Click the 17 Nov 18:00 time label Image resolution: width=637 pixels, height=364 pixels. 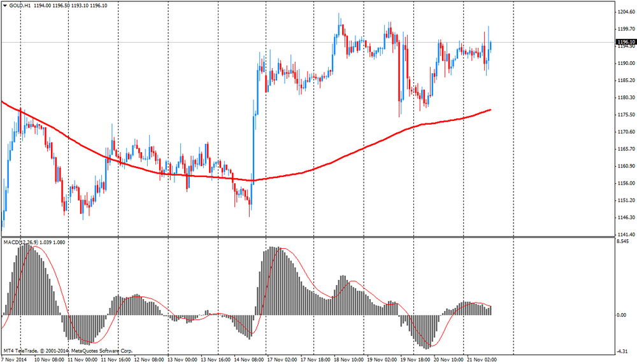[316, 360]
